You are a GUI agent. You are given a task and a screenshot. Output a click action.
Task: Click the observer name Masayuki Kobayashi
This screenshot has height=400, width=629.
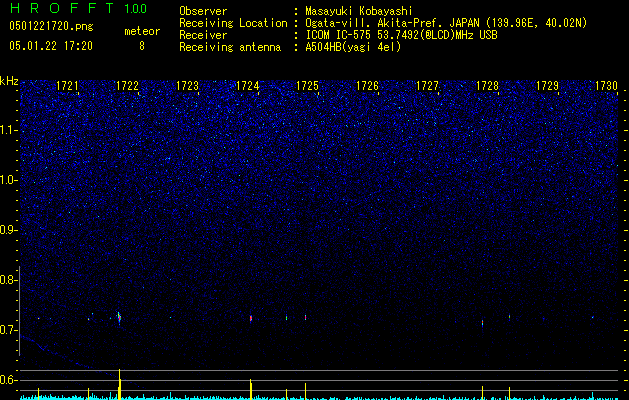(359, 11)
